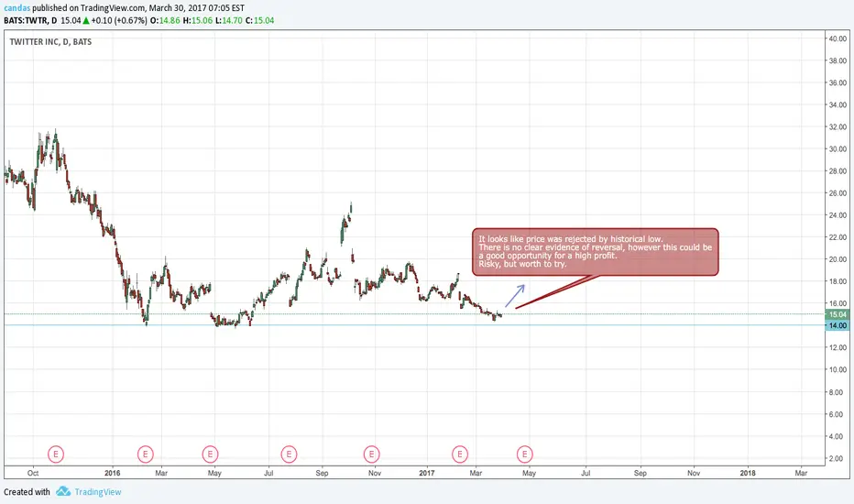This screenshot has width=854, height=504.
Task: Click the TradingView cloud logo icon
Action: 63,491
